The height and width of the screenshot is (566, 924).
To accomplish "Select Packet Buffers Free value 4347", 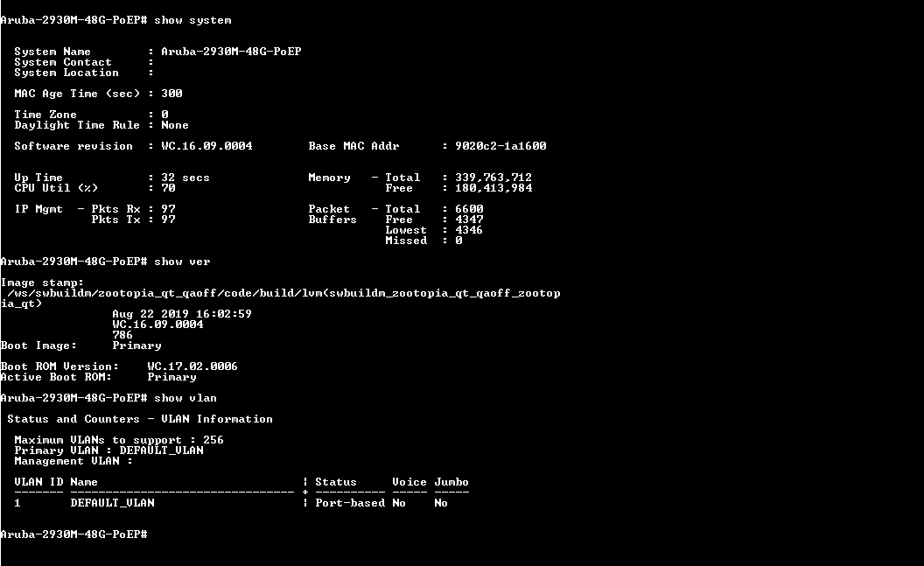I will tap(469, 220).
